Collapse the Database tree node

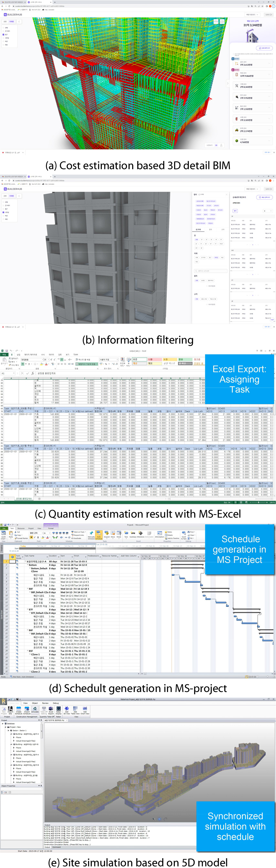pos(3,723)
